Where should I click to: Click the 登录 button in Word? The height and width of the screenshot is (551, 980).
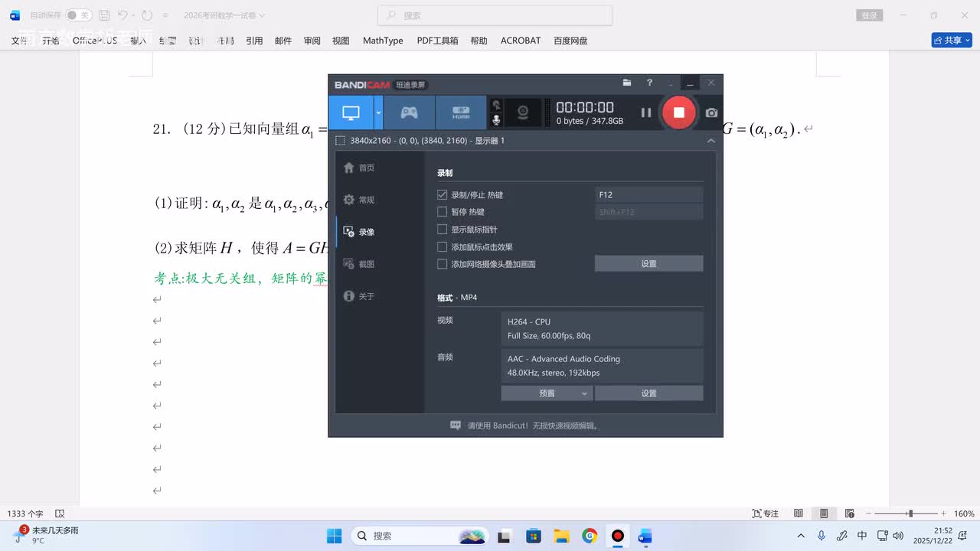[870, 15]
